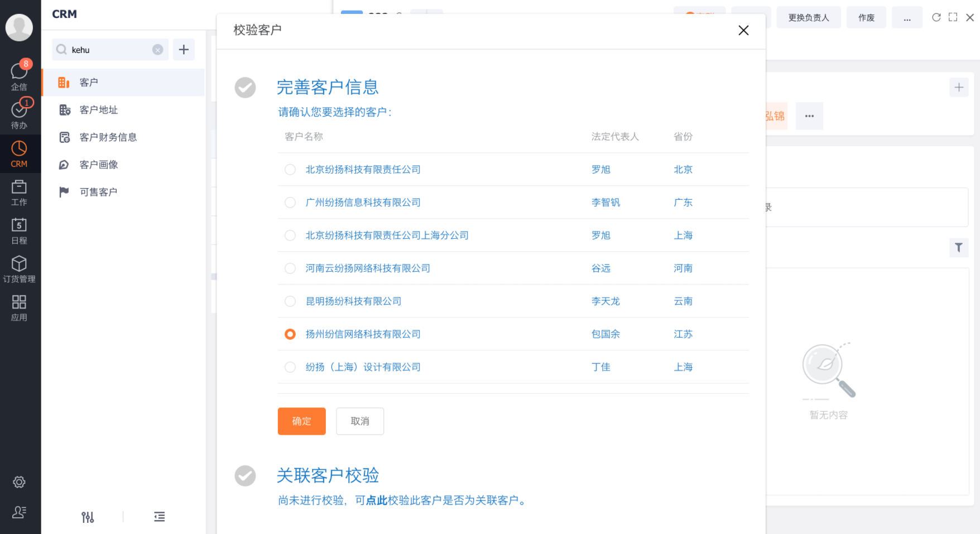Click legal representative 包国余
980x534 pixels.
(606, 334)
